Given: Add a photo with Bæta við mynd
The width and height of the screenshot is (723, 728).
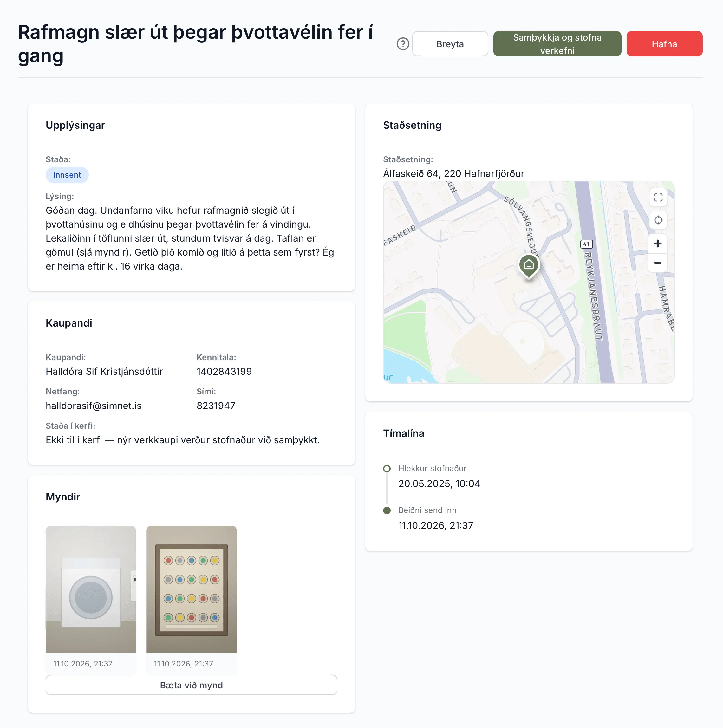Looking at the screenshot, I should pyautogui.click(x=192, y=685).
